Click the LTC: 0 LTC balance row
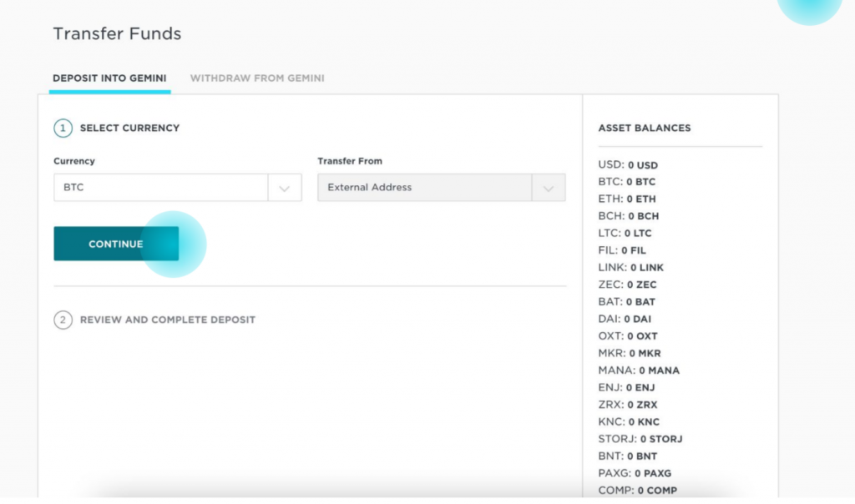Screen dimensions: 855x504 point(625,233)
